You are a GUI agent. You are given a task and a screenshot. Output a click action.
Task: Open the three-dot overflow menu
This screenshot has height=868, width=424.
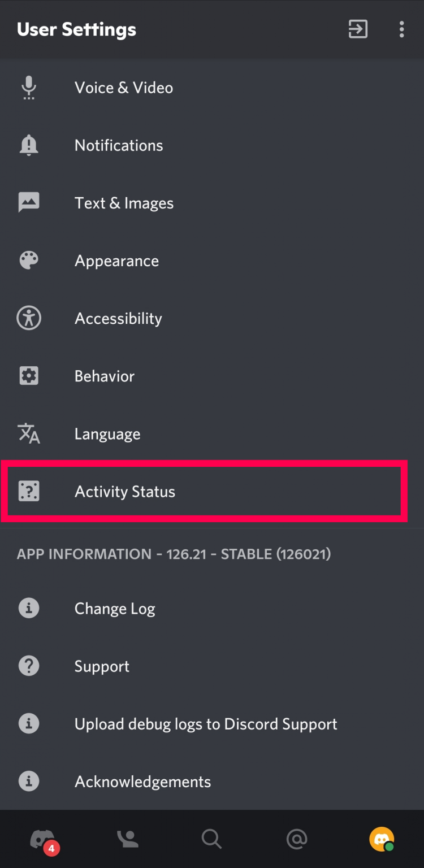[401, 29]
